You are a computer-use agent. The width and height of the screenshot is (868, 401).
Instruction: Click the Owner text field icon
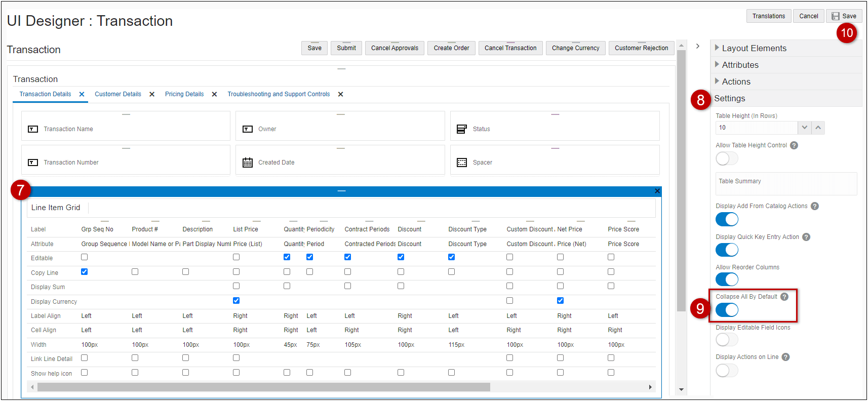pos(248,129)
